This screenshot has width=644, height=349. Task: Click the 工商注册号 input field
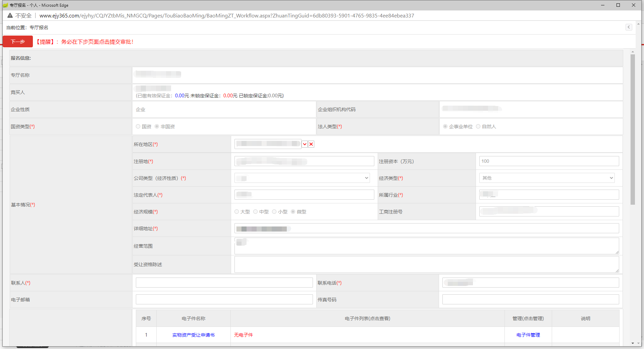[549, 212]
